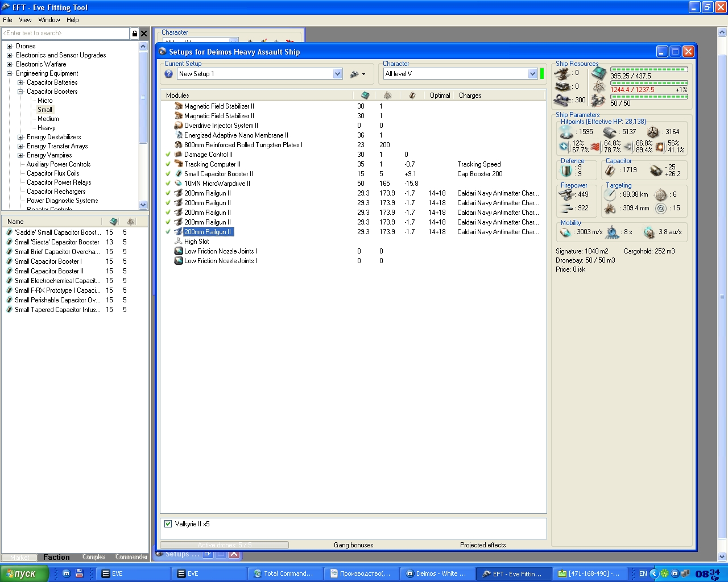Viewport: 728px width, 582px height.
Task: Toggle the highlighted 200mm Railgun II checkmark
Action: pos(168,232)
